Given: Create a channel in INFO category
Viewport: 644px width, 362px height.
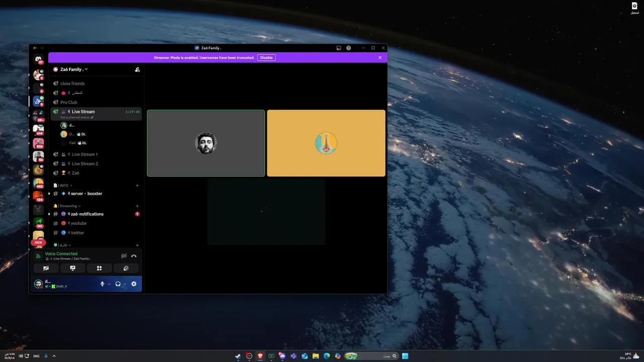Looking at the screenshot, I should (137, 186).
